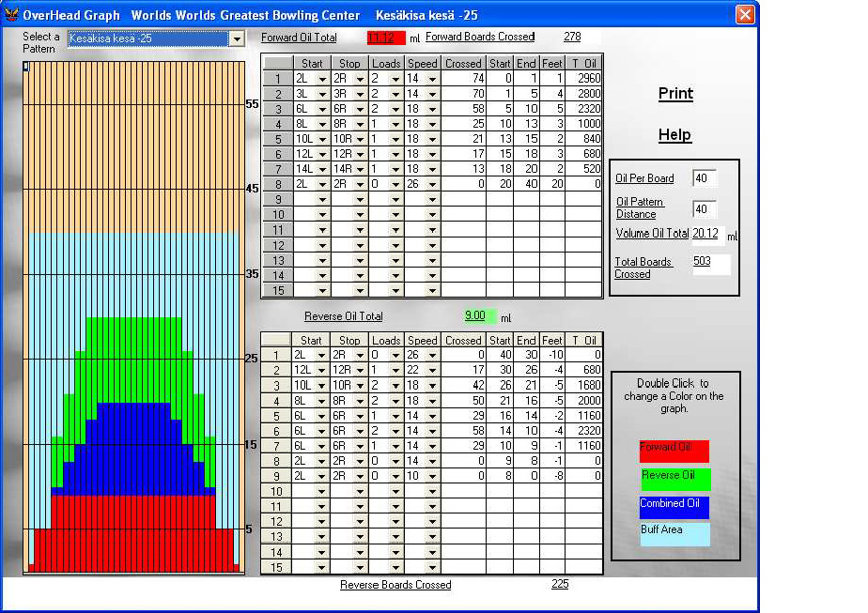
Task: Click the Reverse Boards Crossed label
Action: (x=395, y=585)
